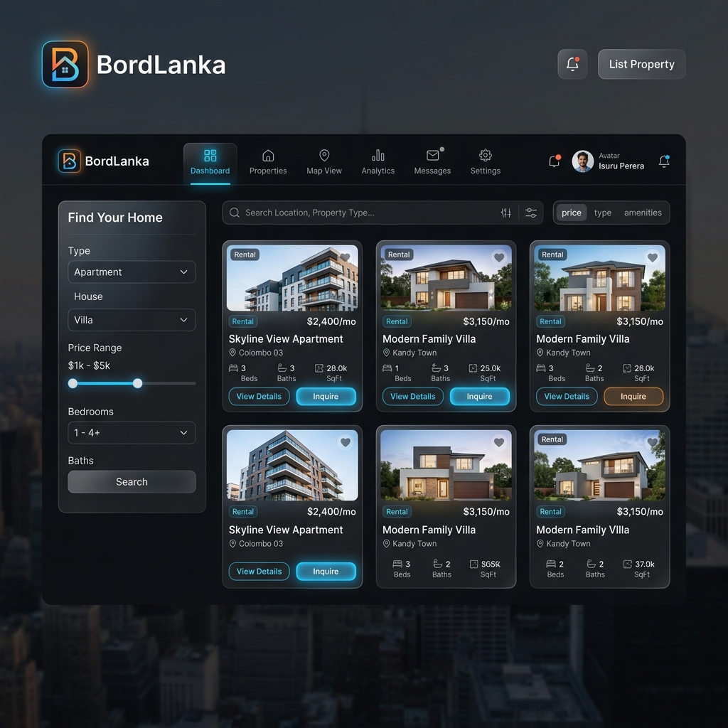Click the Analytics bar chart icon

pos(378,155)
